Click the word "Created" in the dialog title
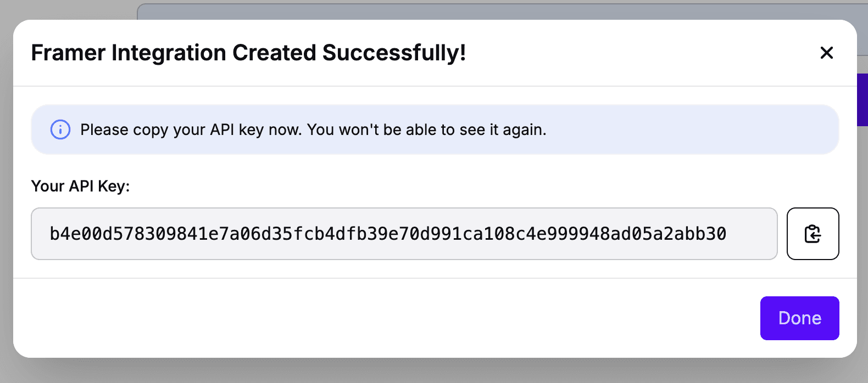The width and height of the screenshot is (868, 383). [x=274, y=53]
